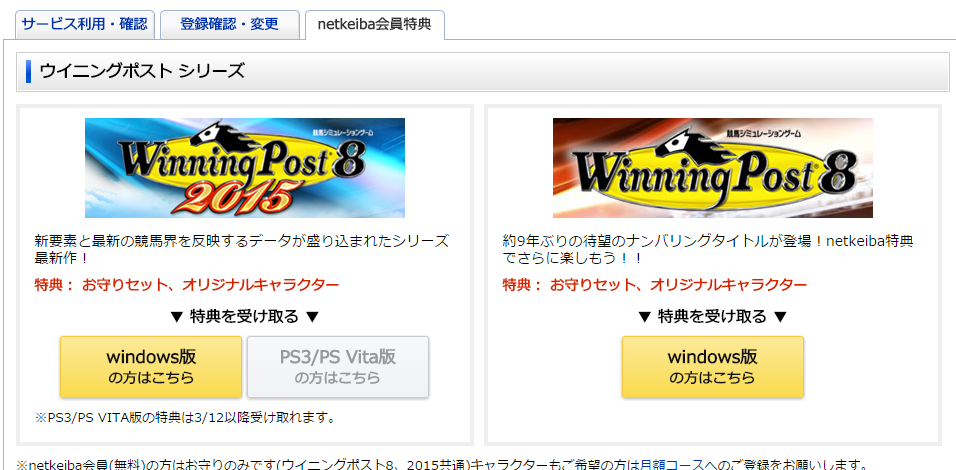This screenshot has width=956, height=470.
Task: Click the red 2015 numerals in banner
Action: click(234, 197)
